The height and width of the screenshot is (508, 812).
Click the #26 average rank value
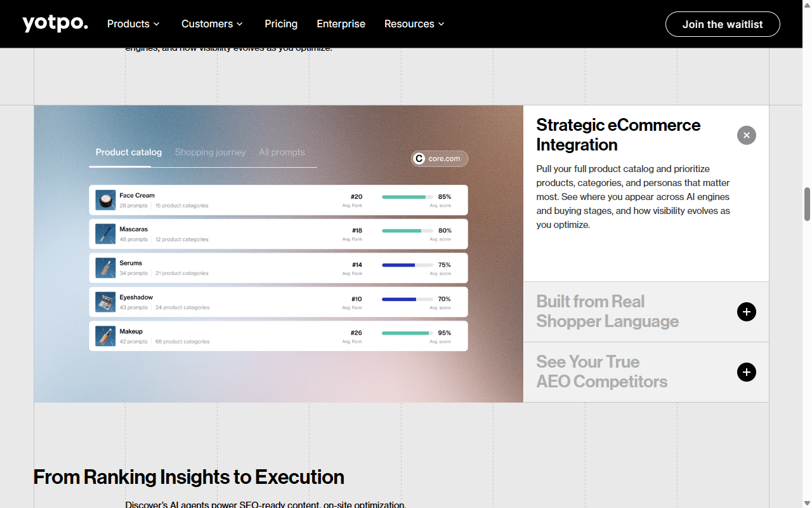pyautogui.click(x=357, y=333)
